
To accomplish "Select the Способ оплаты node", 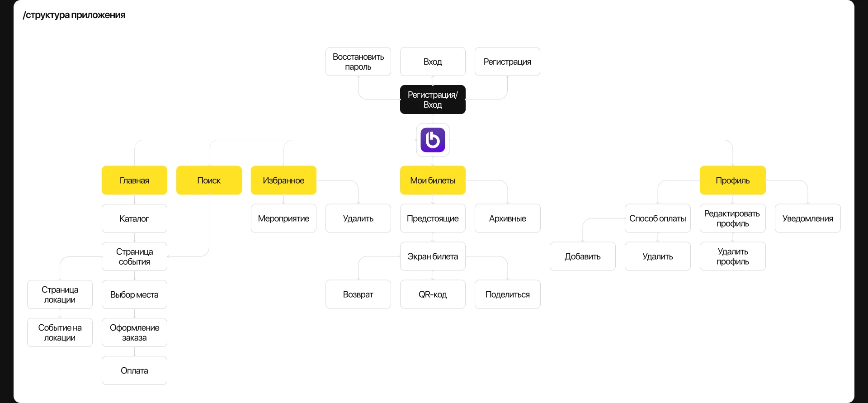I will click(657, 218).
